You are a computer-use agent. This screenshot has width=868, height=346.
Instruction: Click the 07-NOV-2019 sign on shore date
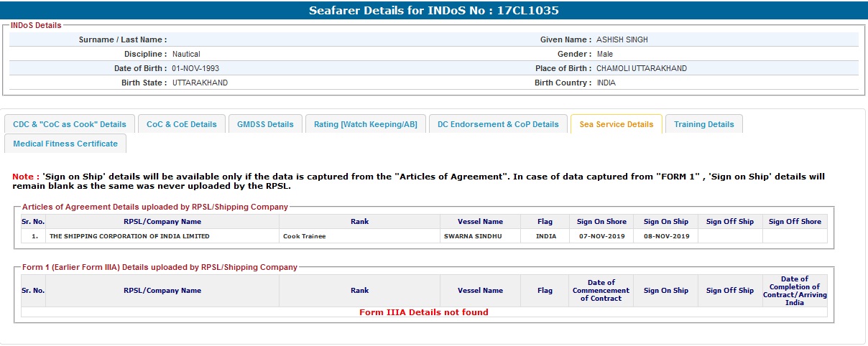601,236
